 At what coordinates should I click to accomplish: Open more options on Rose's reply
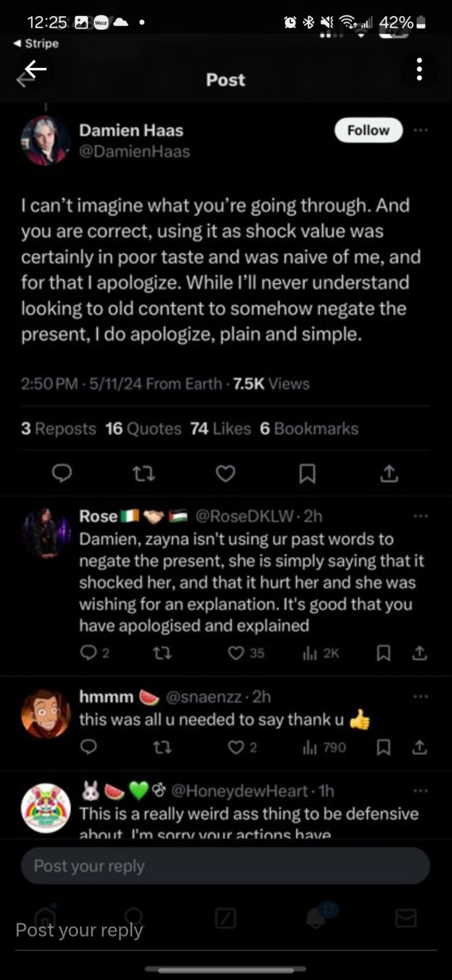pos(420,517)
